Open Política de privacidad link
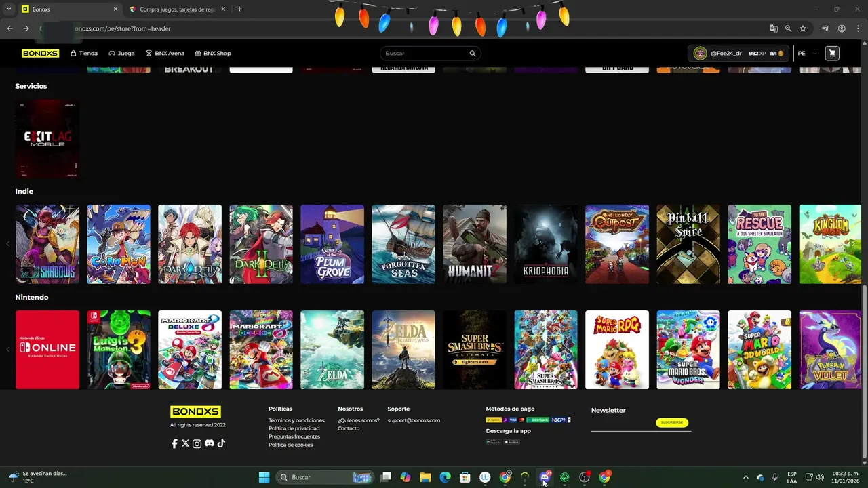 (294, 428)
